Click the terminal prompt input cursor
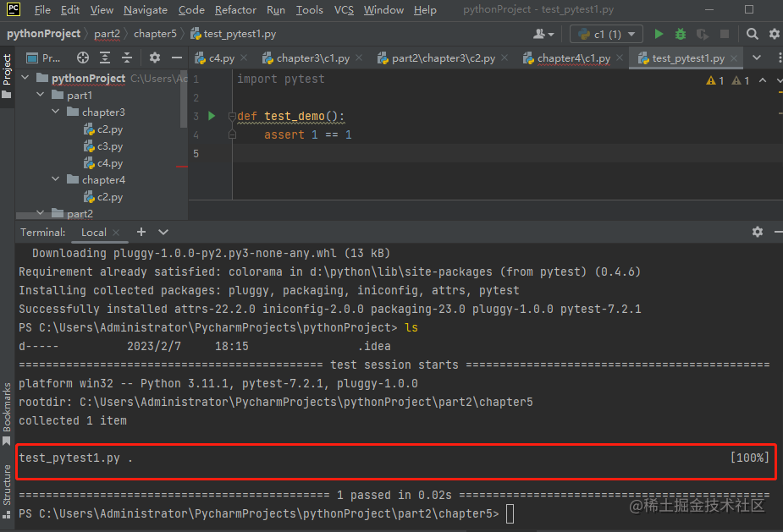 pyautogui.click(x=510, y=513)
